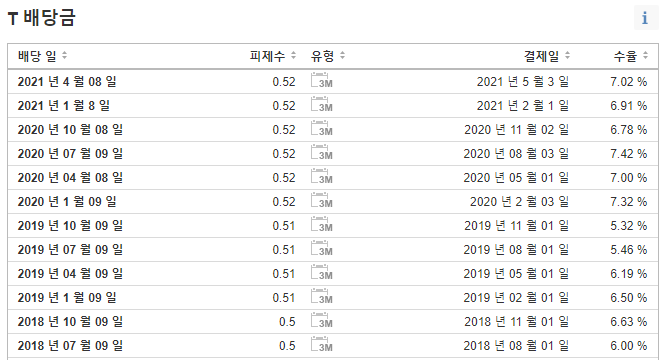Sort by 배당 일 column arrows
Screen dimensions: 664x360
tap(64, 55)
